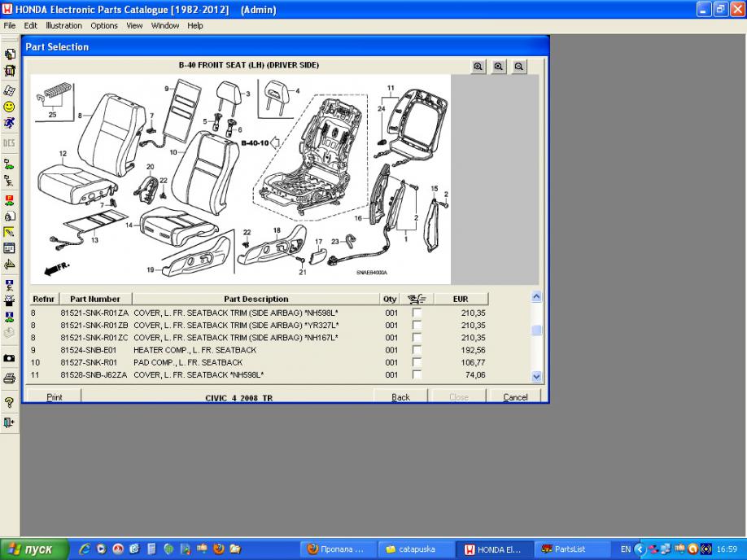Click the Part Description column header
Image resolution: width=747 pixels, height=560 pixels.
256,299
